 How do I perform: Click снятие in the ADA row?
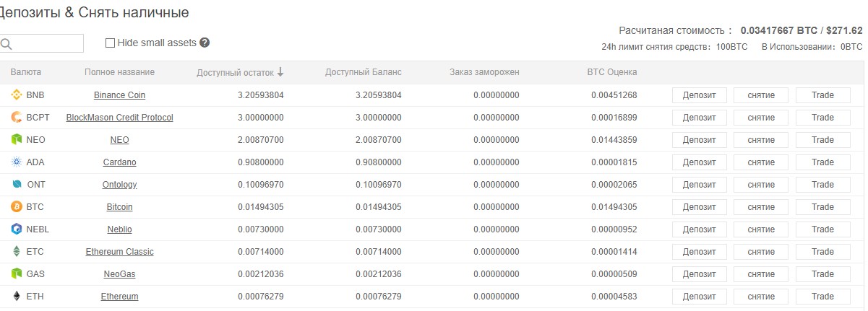coord(761,162)
